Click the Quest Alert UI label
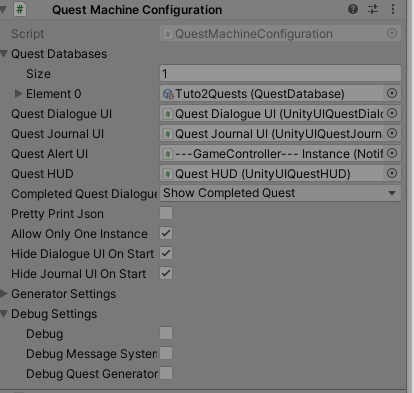 click(x=49, y=154)
